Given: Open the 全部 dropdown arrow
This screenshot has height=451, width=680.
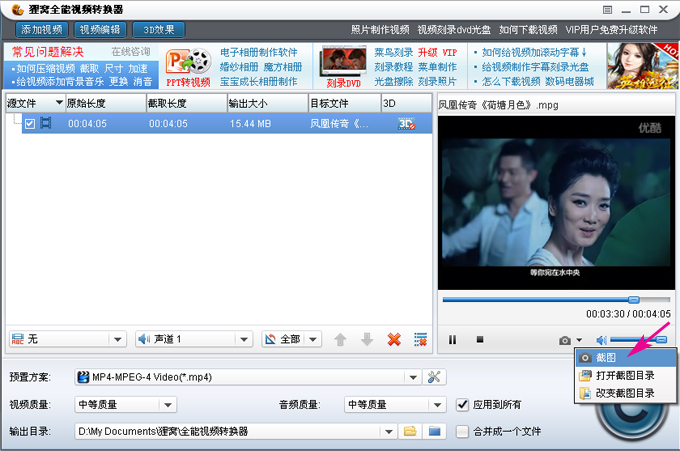Looking at the screenshot, I should point(313,340).
